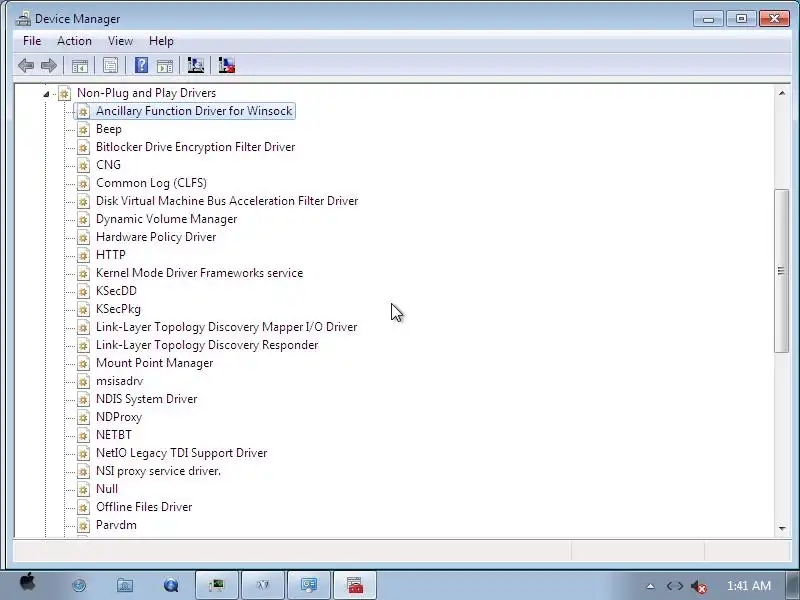
Task: Show hidden tray icons arrow
Action: pyautogui.click(x=650, y=586)
